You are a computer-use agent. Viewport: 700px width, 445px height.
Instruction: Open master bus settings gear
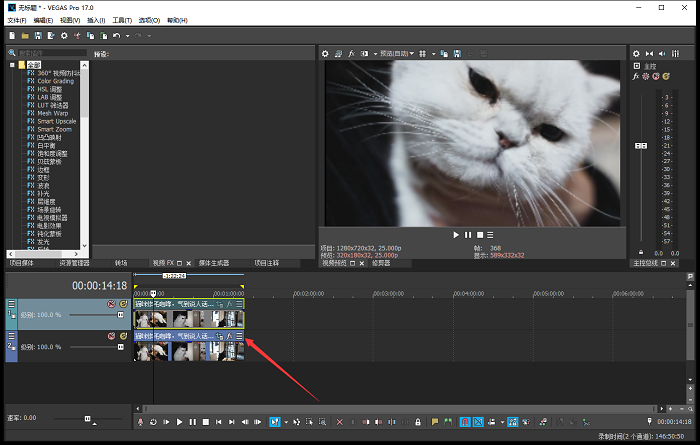click(636, 53)
